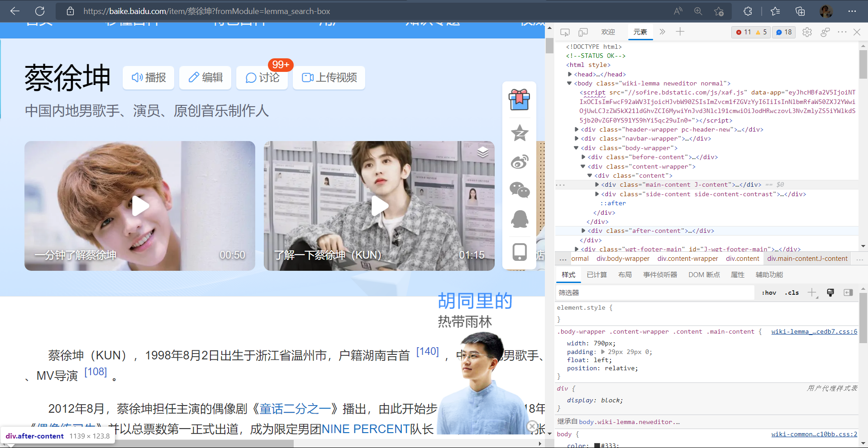Screen dimensions: 868x448
Task: Expand the after-content div node
Action: [x=583, y=231]
